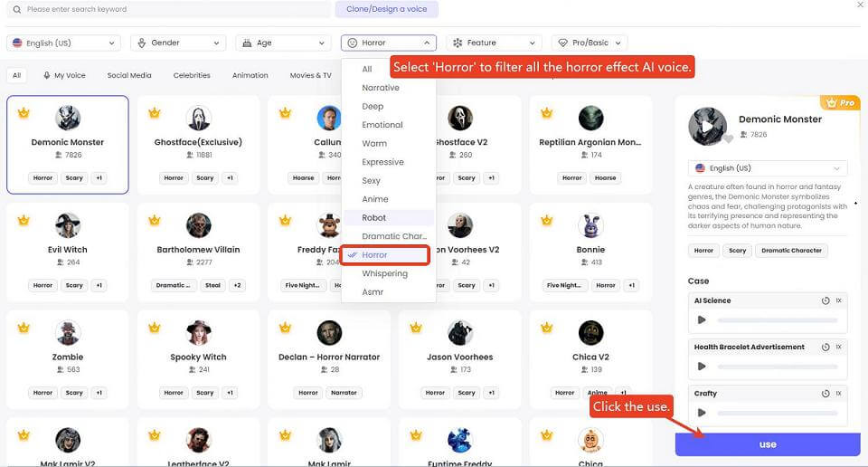
Task: Expand the Age filter dropdown
Action: click(x=283, y=43)
